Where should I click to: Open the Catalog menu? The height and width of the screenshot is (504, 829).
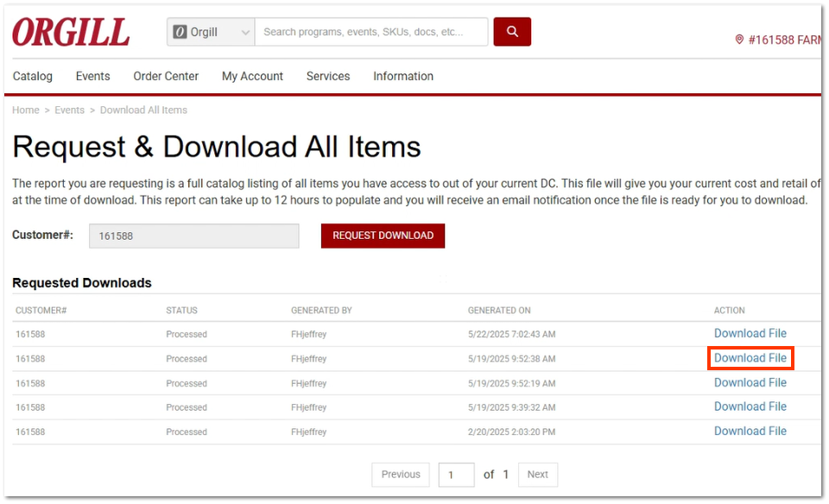[33, 76]
